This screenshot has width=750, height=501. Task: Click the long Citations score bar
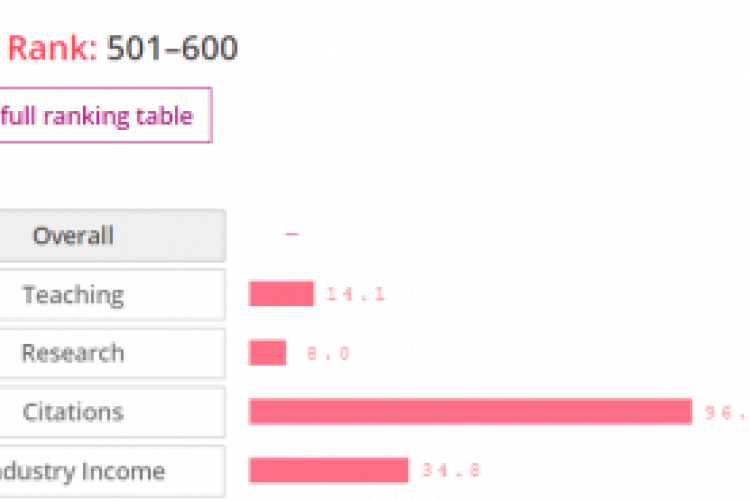pyautogui.click(x=470, y=411)
